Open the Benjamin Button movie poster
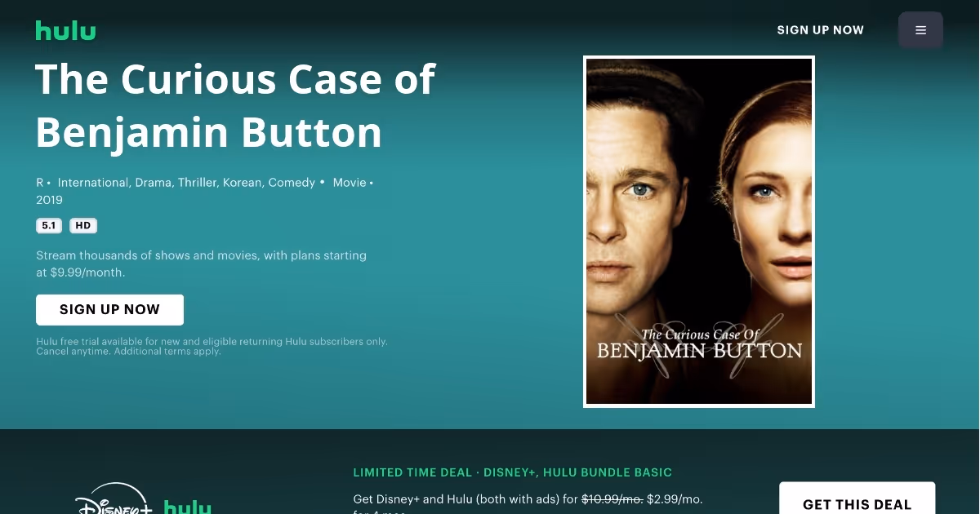The image size is (980, 514). pyautogui.click(x=699, y=232)
